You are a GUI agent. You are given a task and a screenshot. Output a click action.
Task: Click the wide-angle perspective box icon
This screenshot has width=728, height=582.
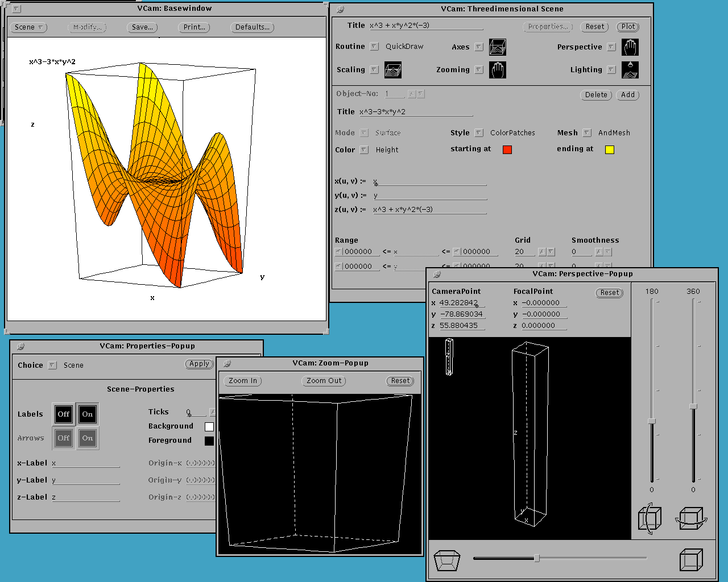(447, 560)
